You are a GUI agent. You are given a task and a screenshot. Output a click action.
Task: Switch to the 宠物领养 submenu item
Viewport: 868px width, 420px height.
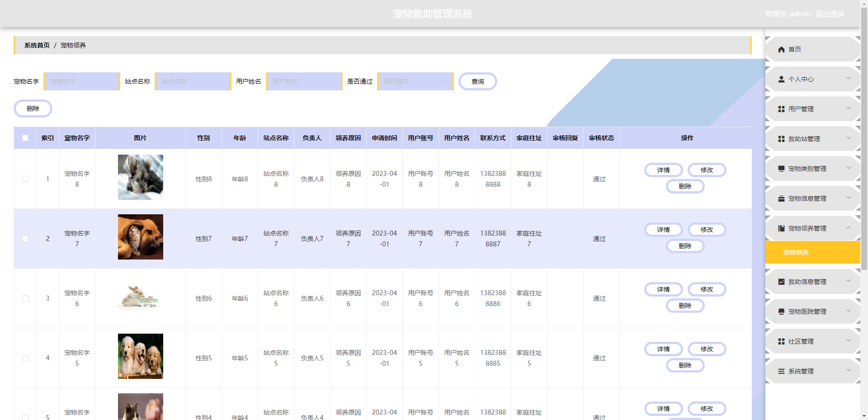point(796,252)
